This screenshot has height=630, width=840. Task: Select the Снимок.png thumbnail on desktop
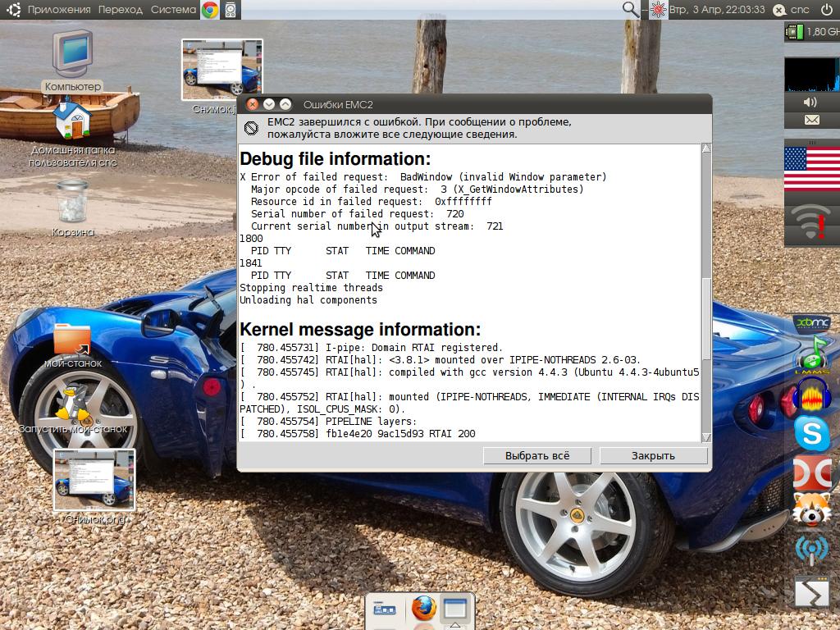click(94, 486)
